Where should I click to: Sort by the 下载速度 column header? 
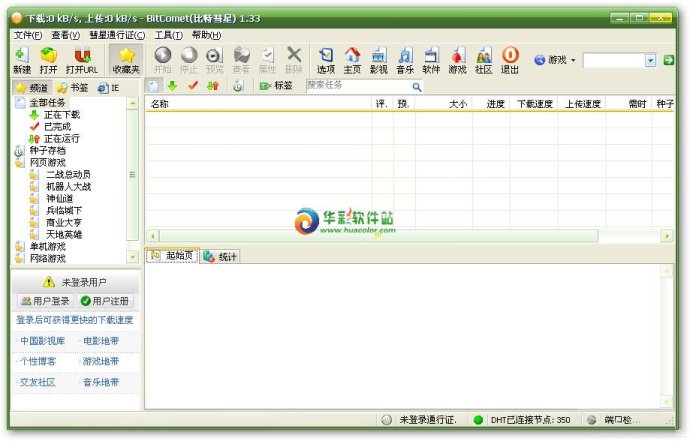[534, 104]
